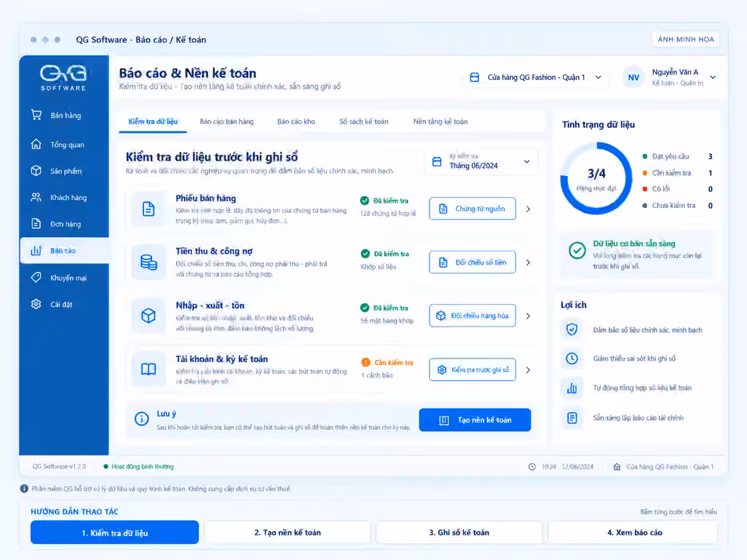The image size is (747, 560).
Task: Click the store icon in status bar
Action: (617, 467)
